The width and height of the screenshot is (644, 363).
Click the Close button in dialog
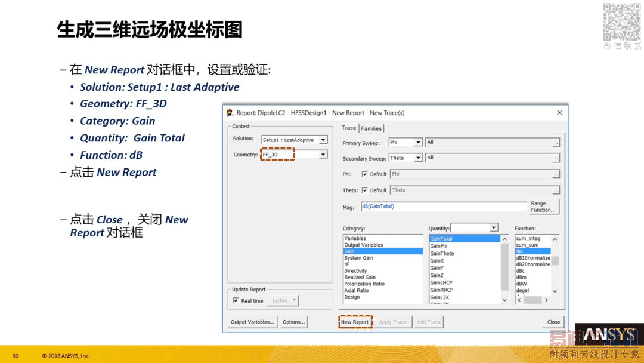(x=553, y=322)
